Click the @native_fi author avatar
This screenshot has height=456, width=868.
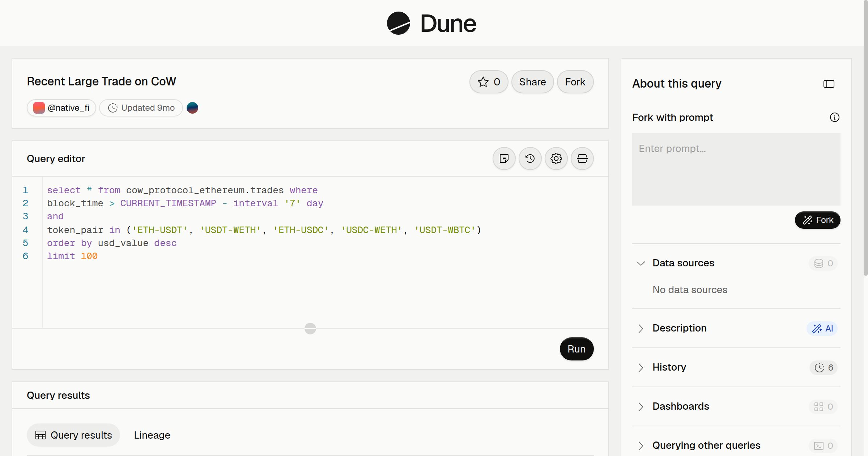click(39, 108)
